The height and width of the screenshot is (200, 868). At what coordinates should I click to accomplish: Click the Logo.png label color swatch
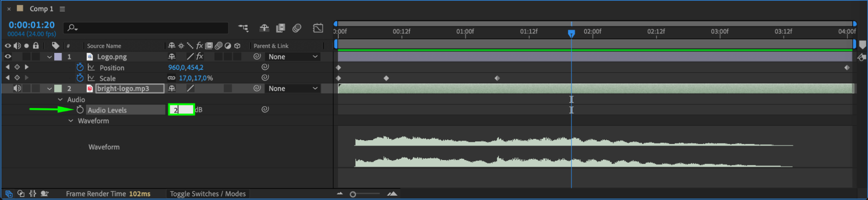coord(58,57)
